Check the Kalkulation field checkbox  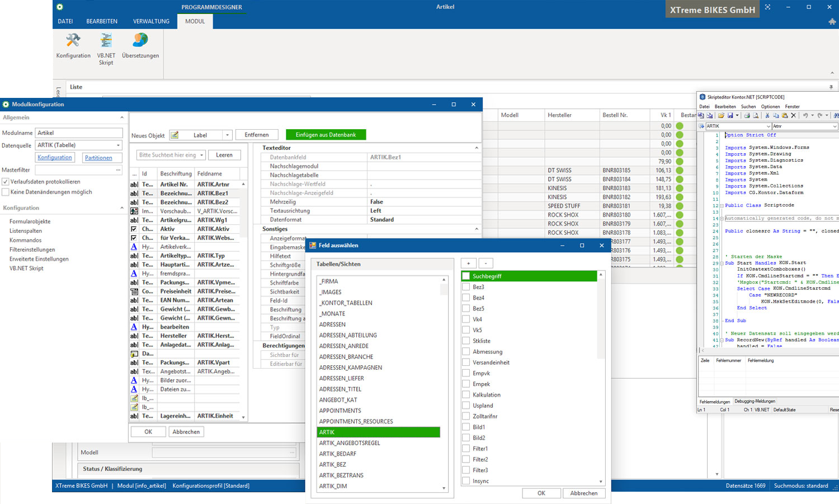point(466,395)
